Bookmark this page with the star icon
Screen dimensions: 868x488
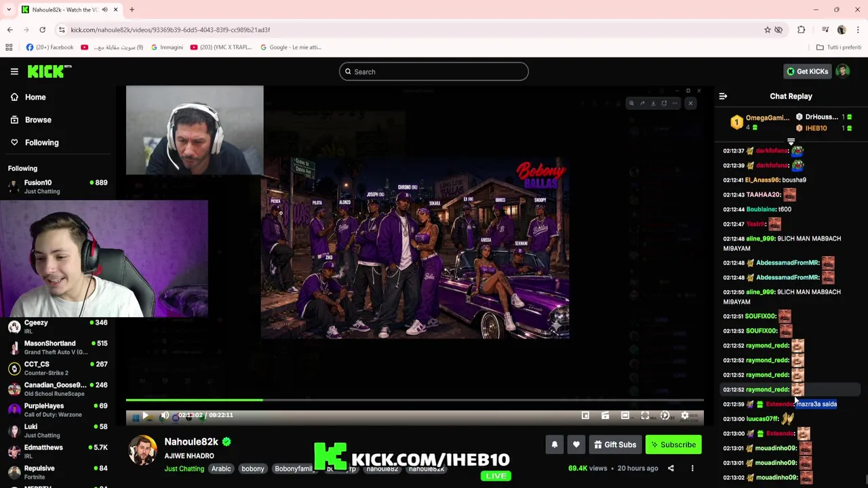(x=767, y=30)
